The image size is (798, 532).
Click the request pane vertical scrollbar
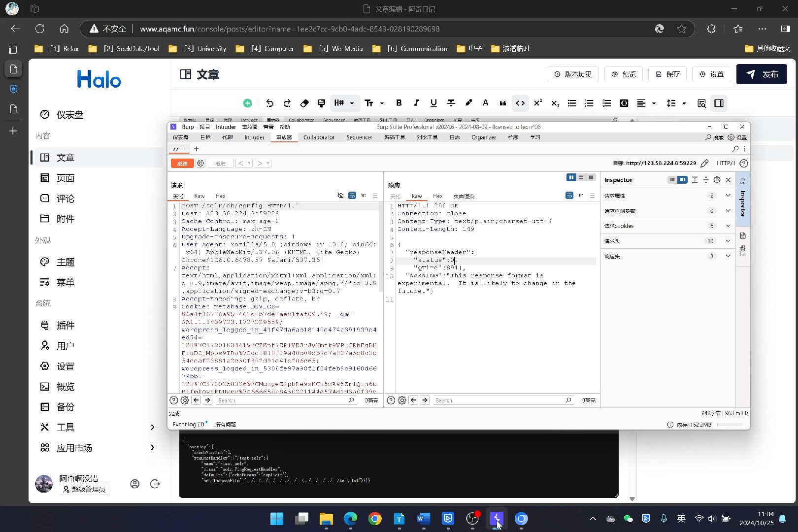[x=380, y=246]
